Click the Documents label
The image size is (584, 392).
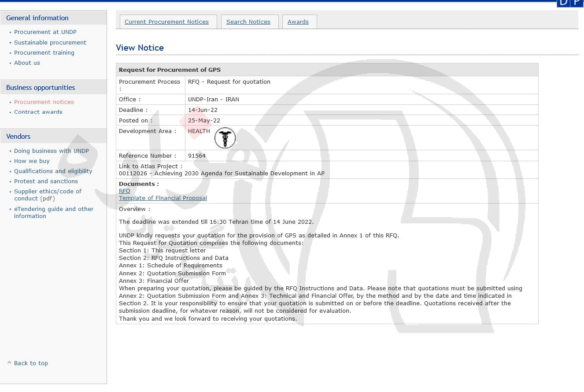coord(139,184)
